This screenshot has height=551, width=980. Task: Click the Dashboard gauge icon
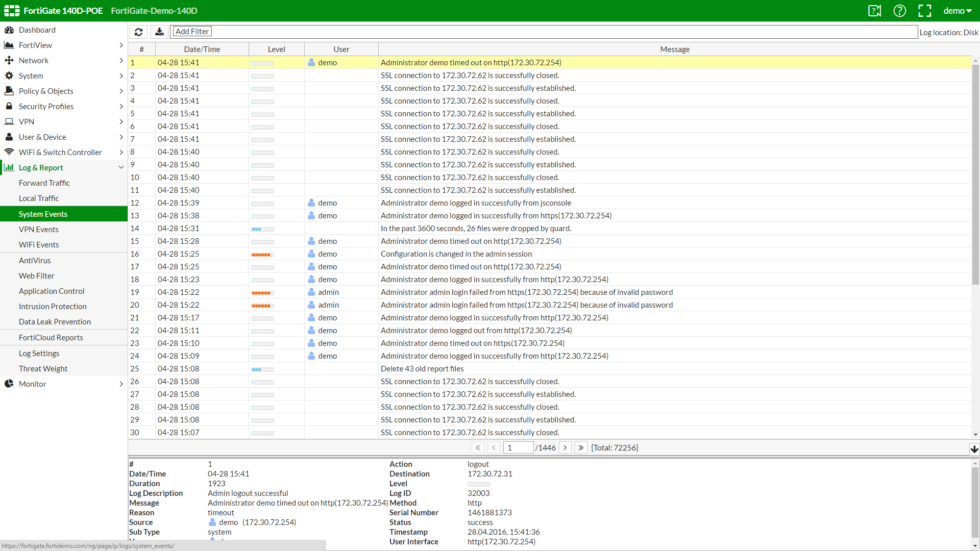(x=9, y=30)
